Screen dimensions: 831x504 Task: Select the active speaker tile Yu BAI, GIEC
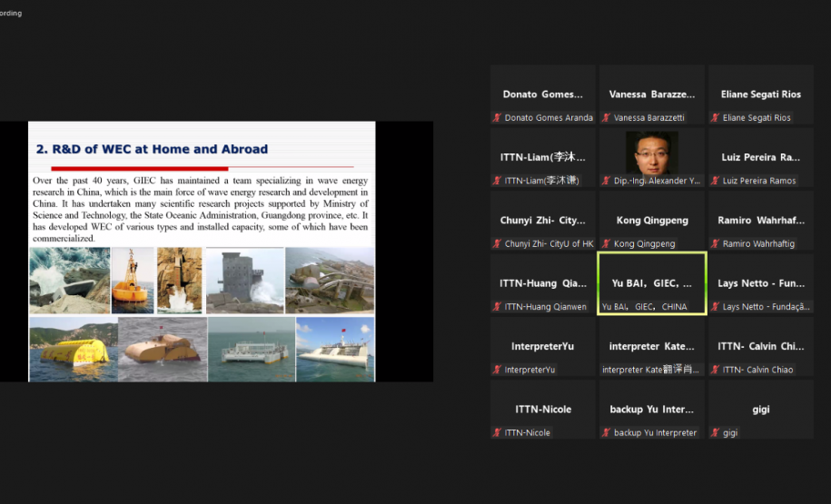click(x=651, y=283)
